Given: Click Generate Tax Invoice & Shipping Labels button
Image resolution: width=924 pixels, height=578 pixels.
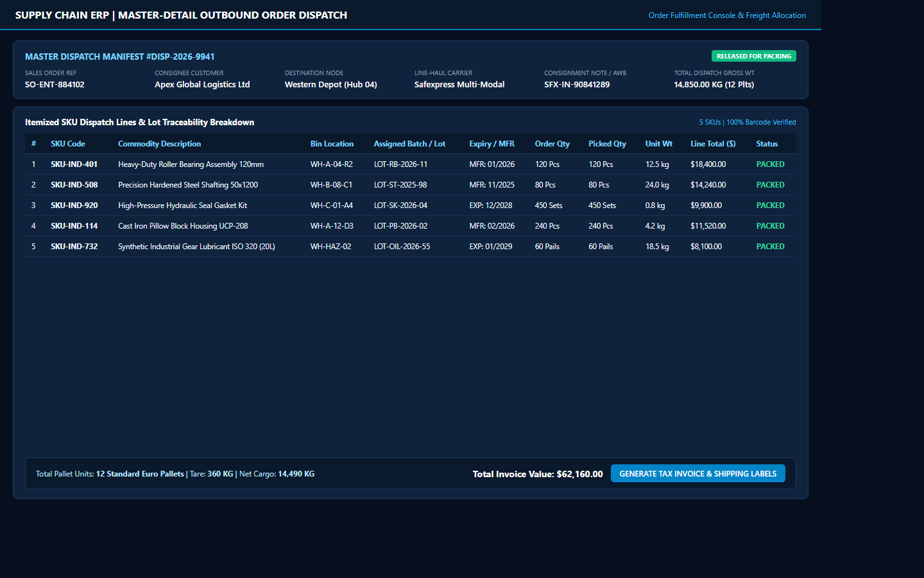Looking at the screenshot, I should tap(697, 473).
